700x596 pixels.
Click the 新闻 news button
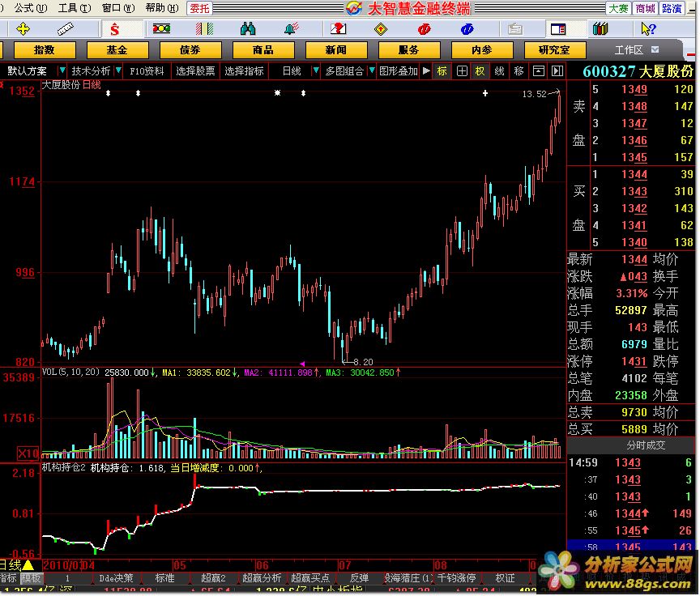[335, 50]
